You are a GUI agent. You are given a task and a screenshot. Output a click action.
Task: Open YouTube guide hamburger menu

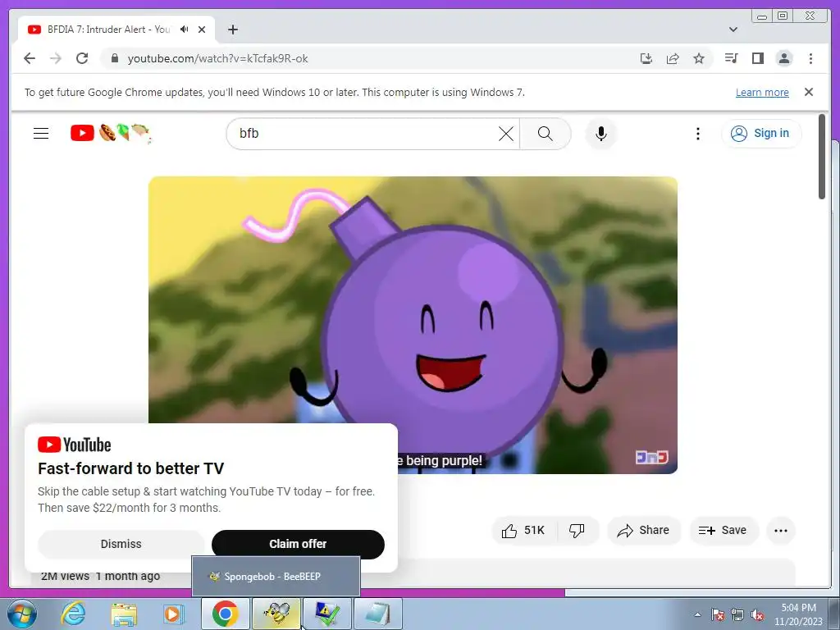point(41,134)
